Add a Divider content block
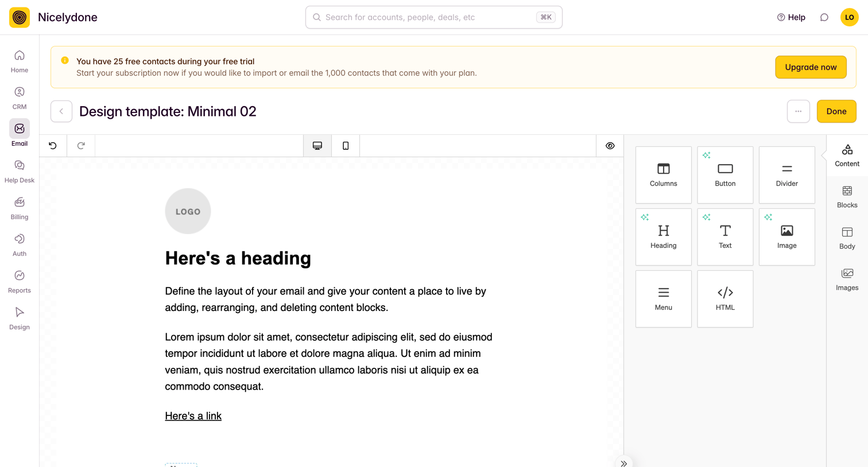The width and height of the screenshot is (868, 467). (787, 175)
